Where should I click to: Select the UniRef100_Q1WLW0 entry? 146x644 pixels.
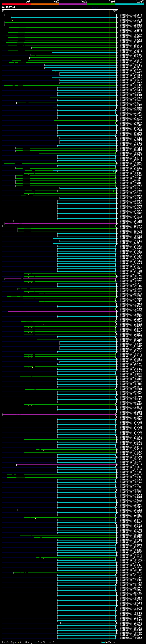[131, 22]
